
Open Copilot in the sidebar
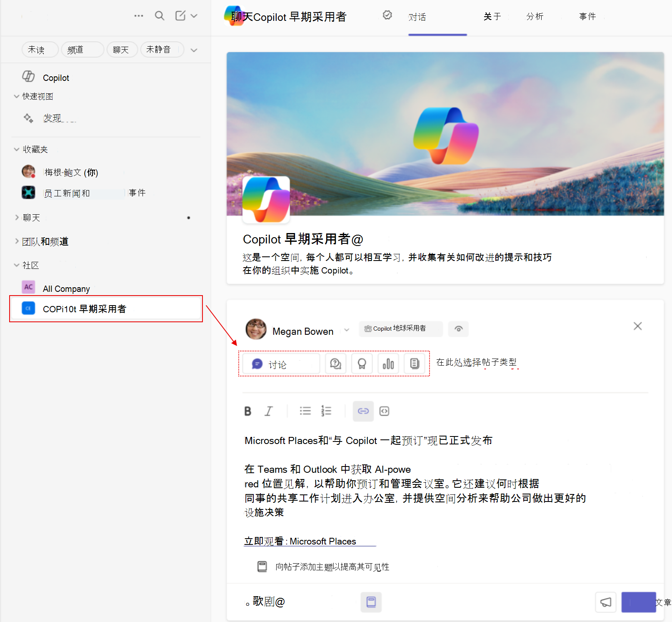pos(56,78)
